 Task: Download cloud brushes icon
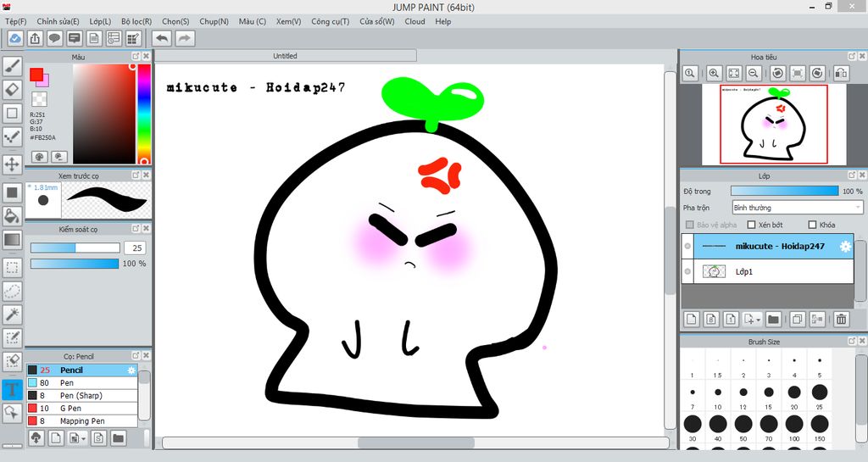36,438
